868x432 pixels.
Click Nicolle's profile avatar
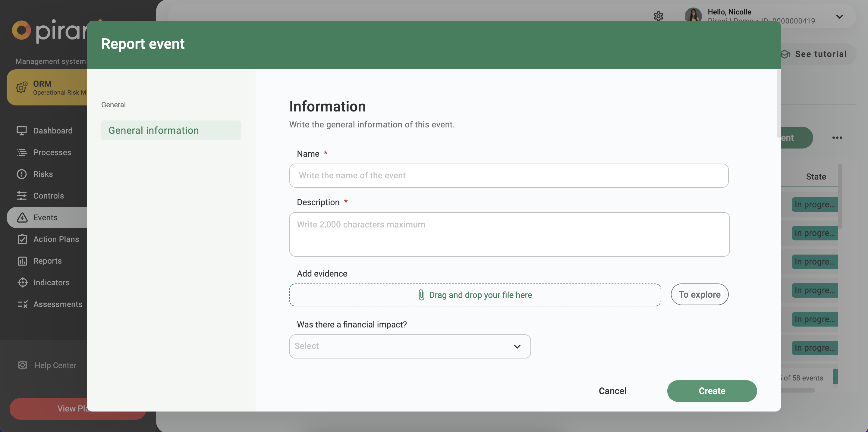(x=693, y=15)
